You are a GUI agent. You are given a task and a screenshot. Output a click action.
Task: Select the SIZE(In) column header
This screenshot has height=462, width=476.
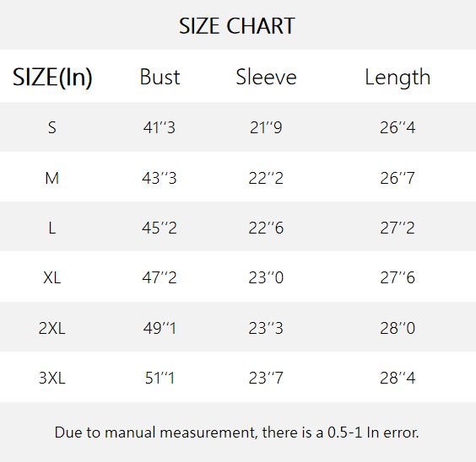[52, 78]
